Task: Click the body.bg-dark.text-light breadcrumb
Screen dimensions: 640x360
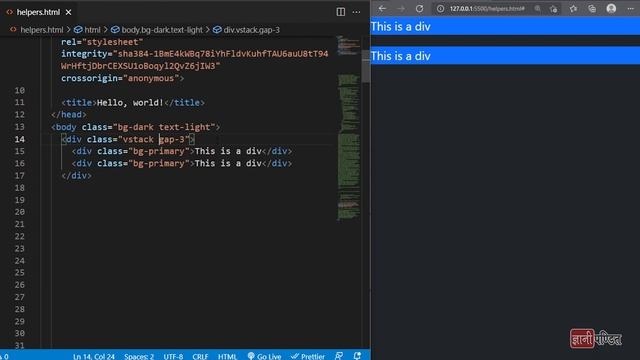Action: (162, 30)
